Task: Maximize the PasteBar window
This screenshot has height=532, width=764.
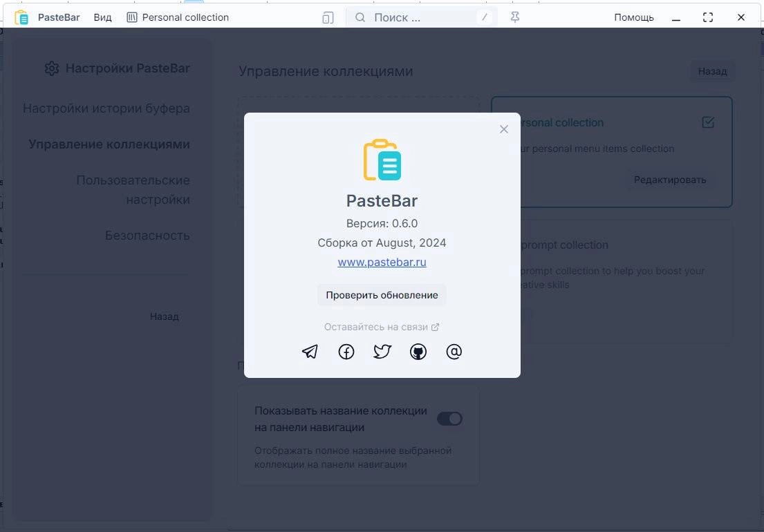Action: pyautogui.click(x=708, y=17)
